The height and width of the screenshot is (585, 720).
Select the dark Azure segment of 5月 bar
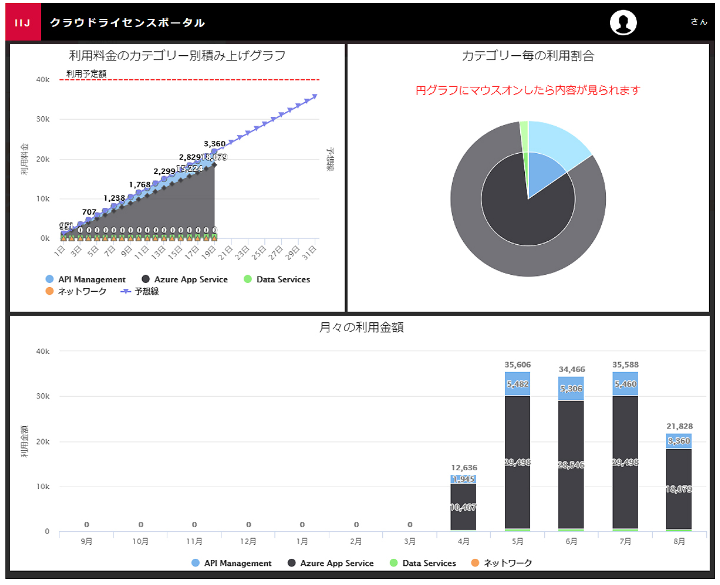coord(517,460)
